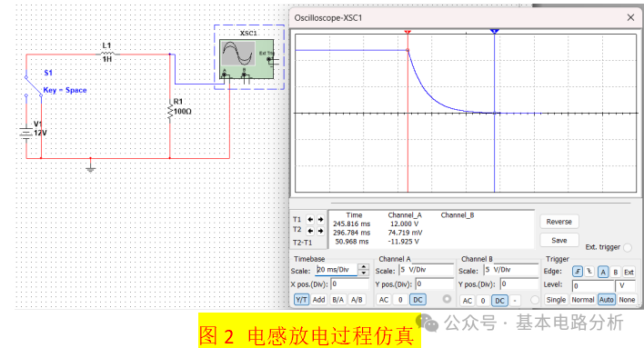Move cursor T2 right with arrow
Screen dimensions: 644x348
coord(320,231)
